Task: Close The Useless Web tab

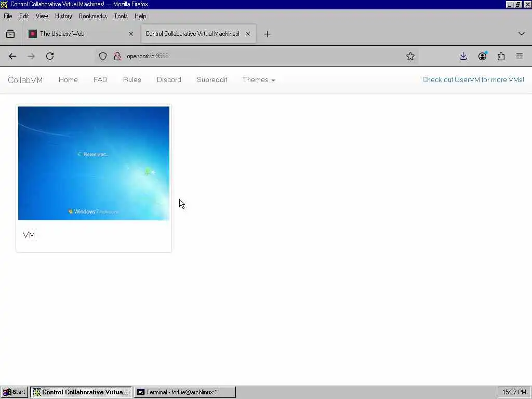Action: 131,34
